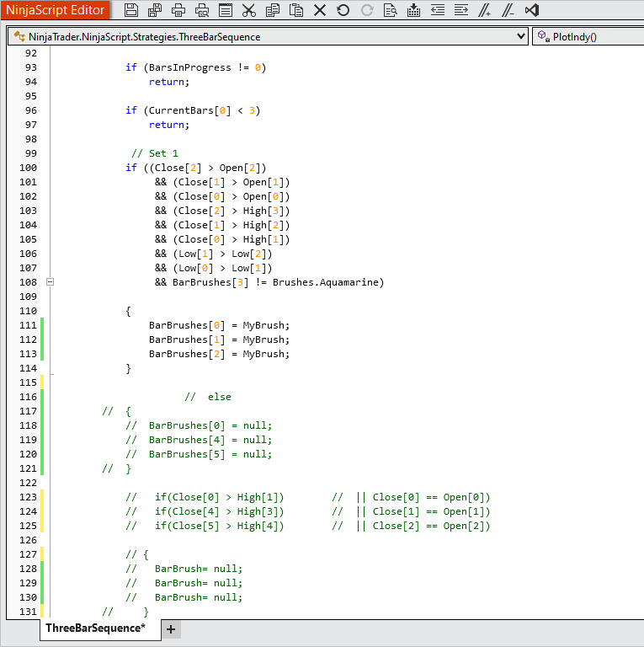The width and height of the screenshot is (644, 647).
Task: Comment out the selected lines
Action: point(484,11)
